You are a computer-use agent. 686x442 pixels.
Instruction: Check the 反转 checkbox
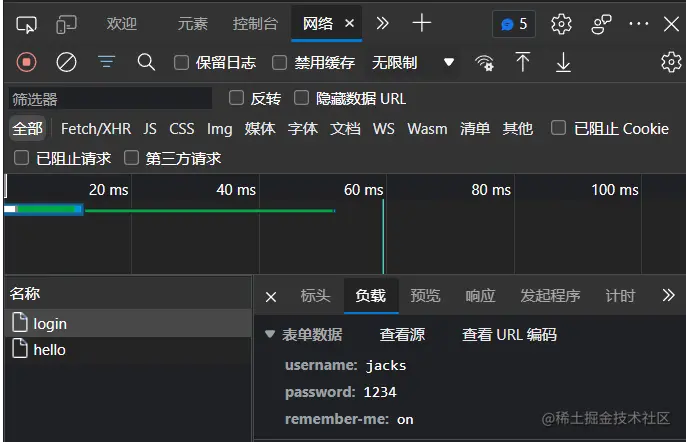point(236,98)
